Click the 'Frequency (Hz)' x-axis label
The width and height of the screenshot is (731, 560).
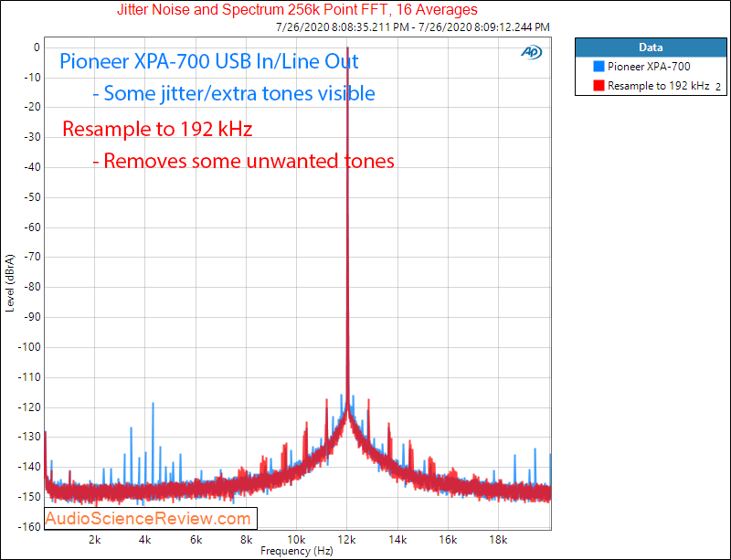[296, 551]
